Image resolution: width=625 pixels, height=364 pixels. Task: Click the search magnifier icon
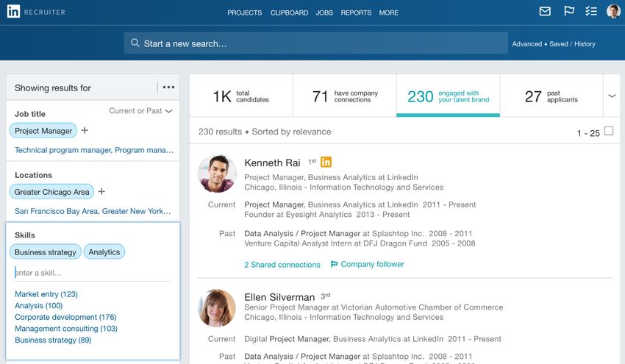coord(135,43)
